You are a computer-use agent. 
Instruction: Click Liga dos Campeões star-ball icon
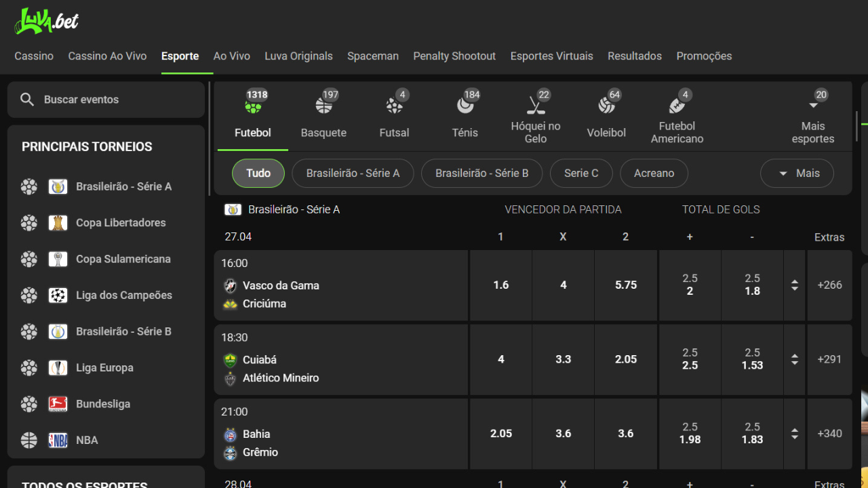pyautogui.click(x=58, y=295)
